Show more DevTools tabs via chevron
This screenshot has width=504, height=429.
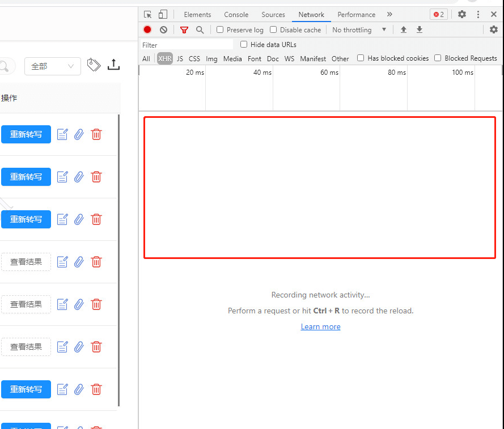pos(389,15)
